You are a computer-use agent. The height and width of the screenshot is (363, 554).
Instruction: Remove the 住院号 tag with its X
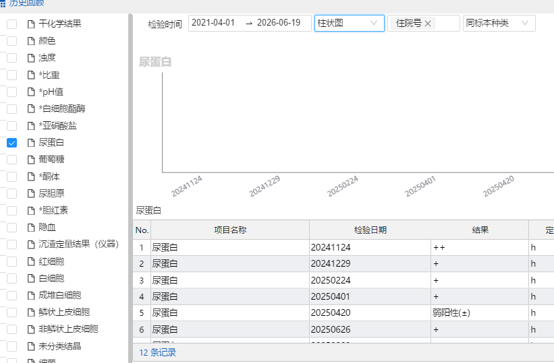pos(428,24)
